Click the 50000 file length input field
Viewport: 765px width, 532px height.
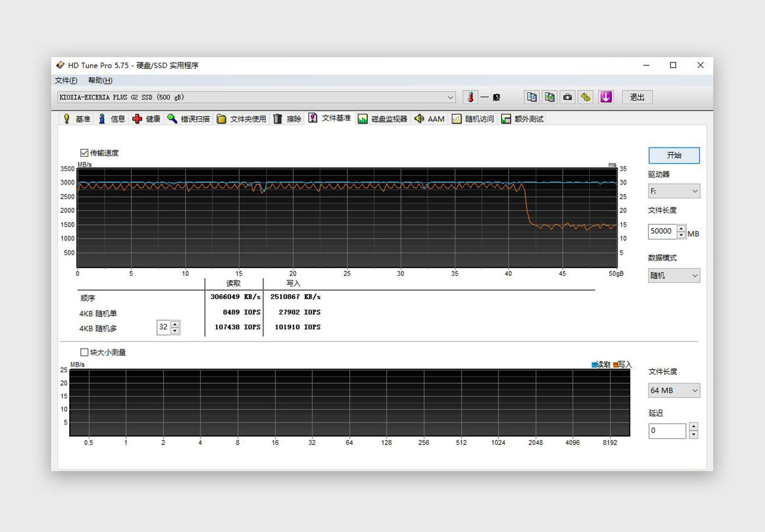[661, 231]
